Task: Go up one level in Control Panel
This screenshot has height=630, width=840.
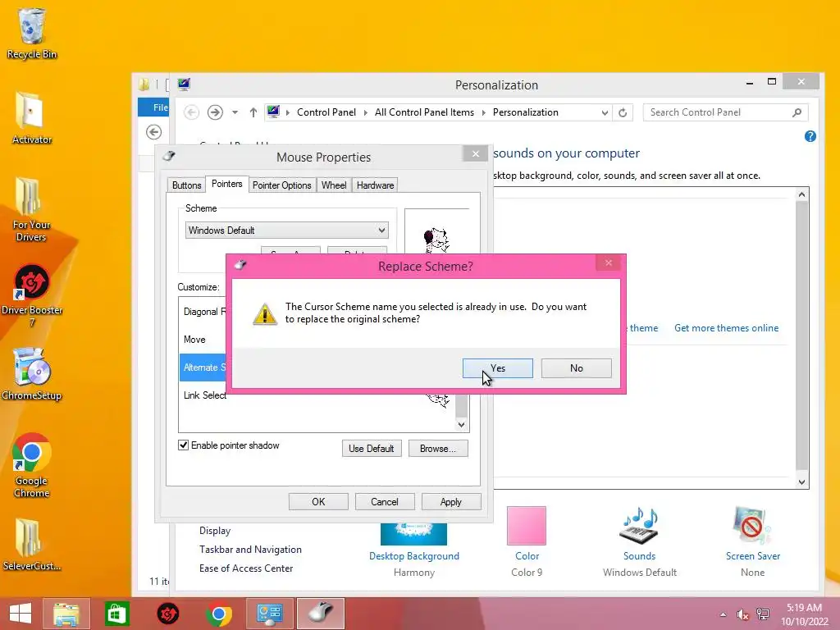Action: (253, 112)
